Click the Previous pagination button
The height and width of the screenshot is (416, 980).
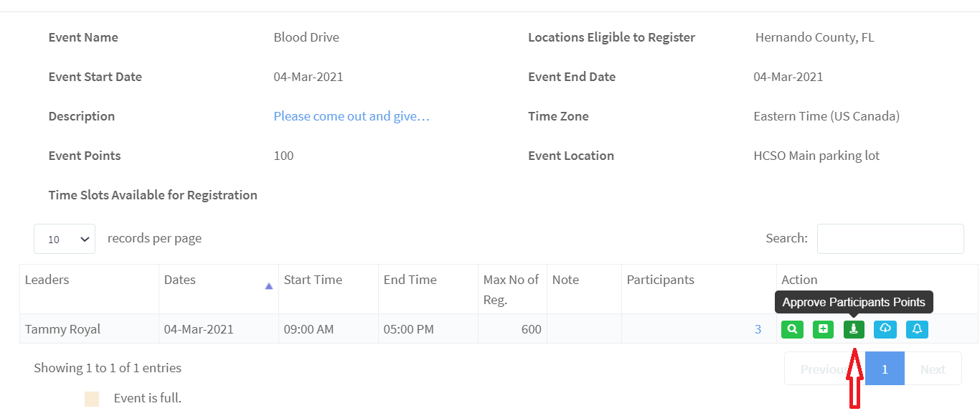pos(824,369)
